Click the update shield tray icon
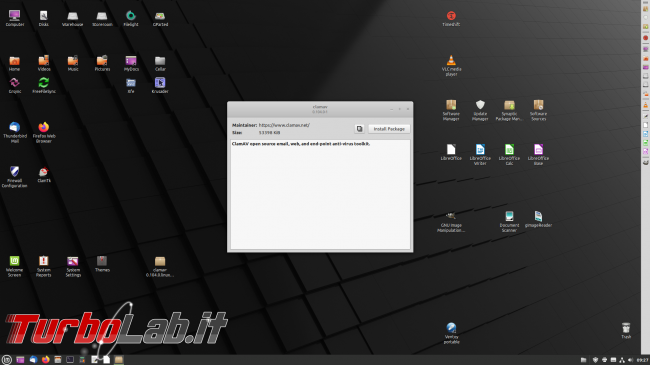Image resolution: width=650 pixels, height=365 pixels. [x=595, y=360]
